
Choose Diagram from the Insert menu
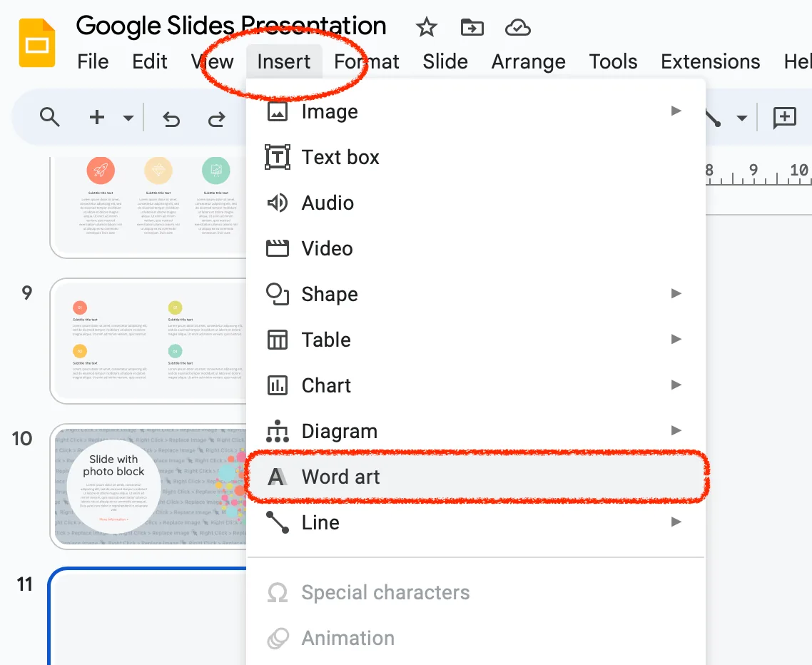point(475,431)
